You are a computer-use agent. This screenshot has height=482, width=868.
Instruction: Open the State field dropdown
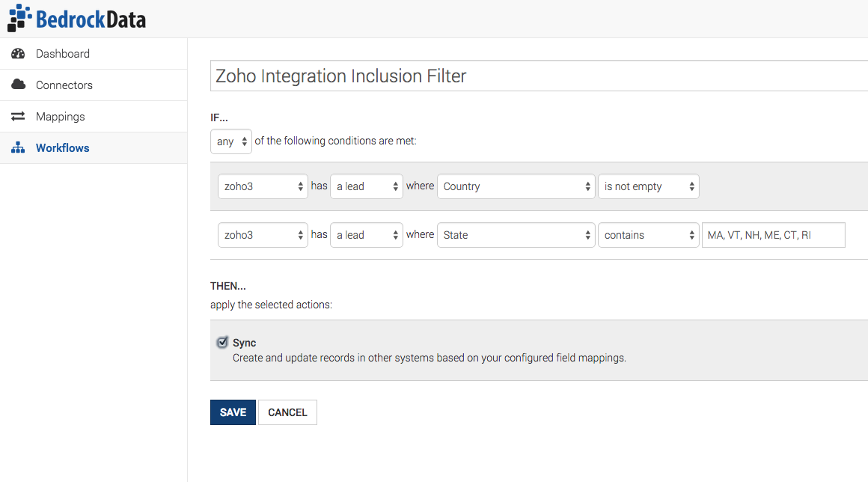516,235
